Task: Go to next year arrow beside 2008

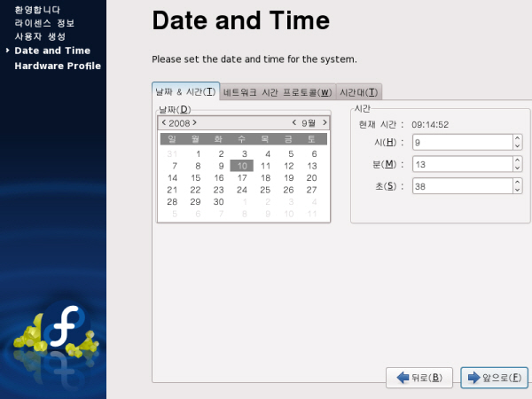Action: (194, 123)
